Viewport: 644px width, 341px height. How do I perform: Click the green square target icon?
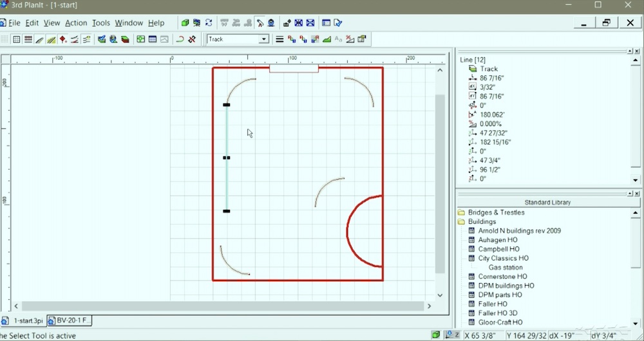141,39
